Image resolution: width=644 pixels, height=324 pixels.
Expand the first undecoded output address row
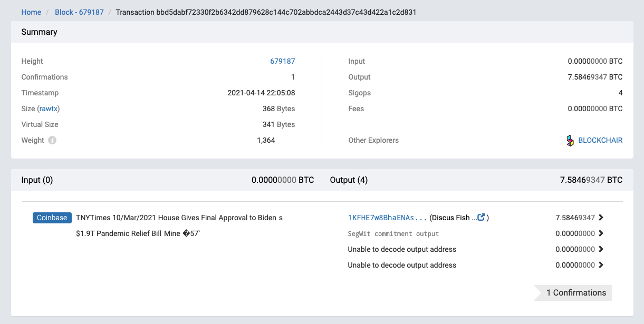(601, 249)
